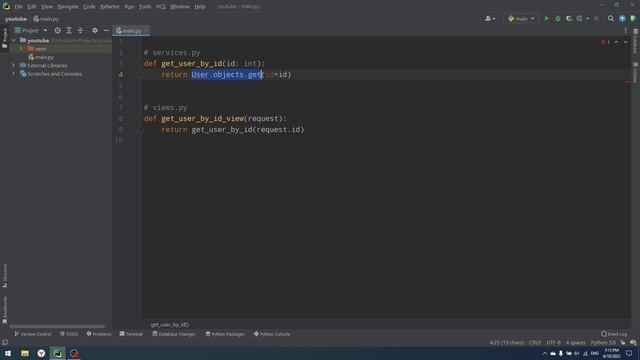The height and width of the screenshot is (360, 640).
Task: Open Event Log
Action: pyautogui.click(x=614, y=334)
